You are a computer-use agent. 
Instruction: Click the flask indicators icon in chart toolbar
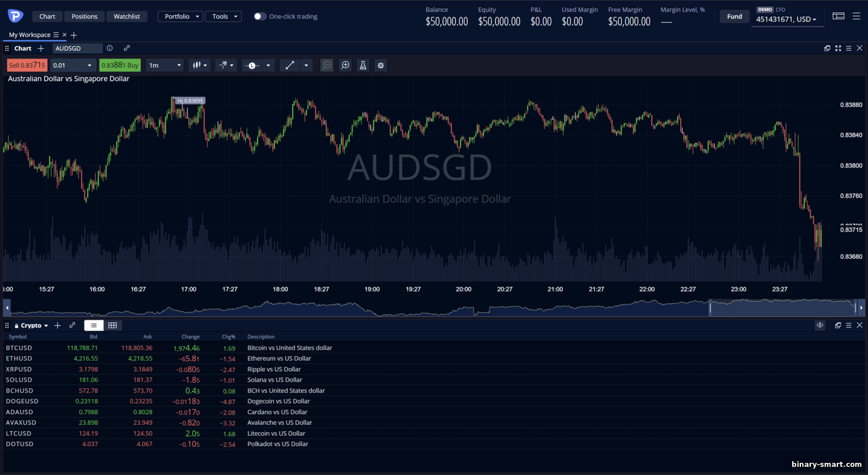pyautogui.click(x=363, y=65)
